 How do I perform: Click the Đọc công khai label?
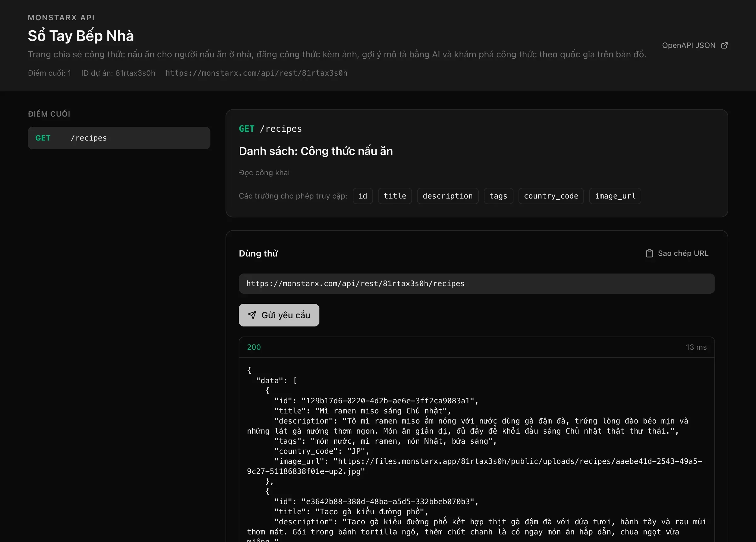[264, 173]
